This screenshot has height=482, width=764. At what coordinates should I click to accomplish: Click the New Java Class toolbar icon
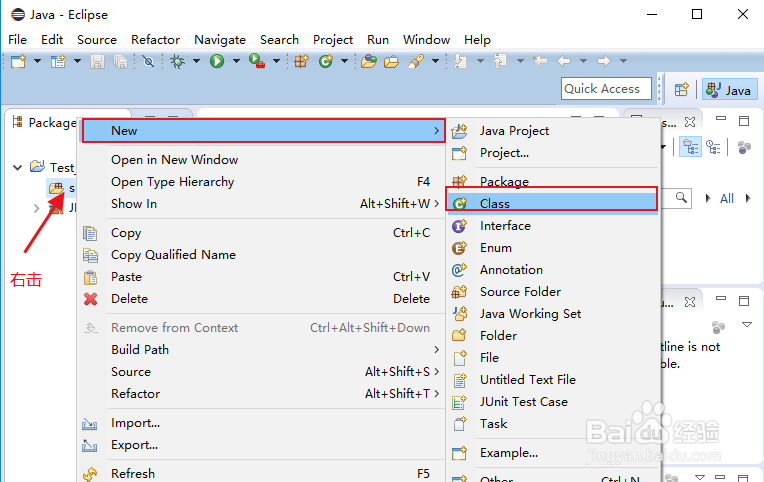(x=325, y=61)
